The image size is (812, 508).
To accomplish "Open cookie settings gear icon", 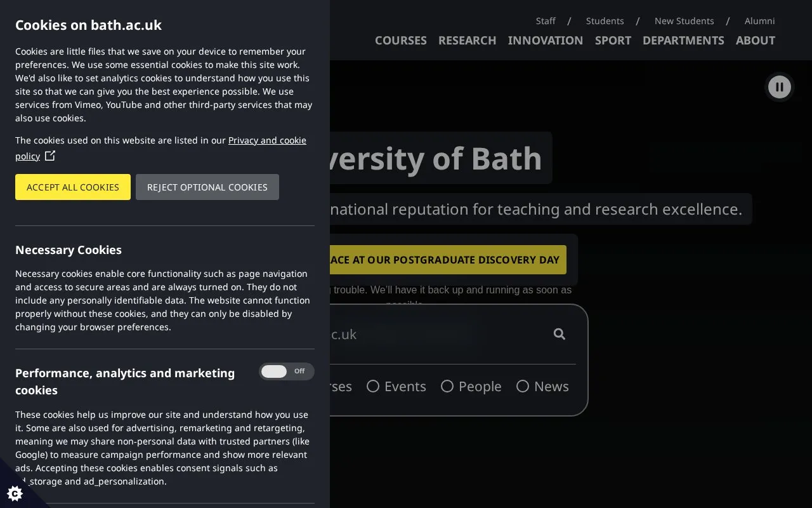I will pyautogui.click(x=15, y=493).
